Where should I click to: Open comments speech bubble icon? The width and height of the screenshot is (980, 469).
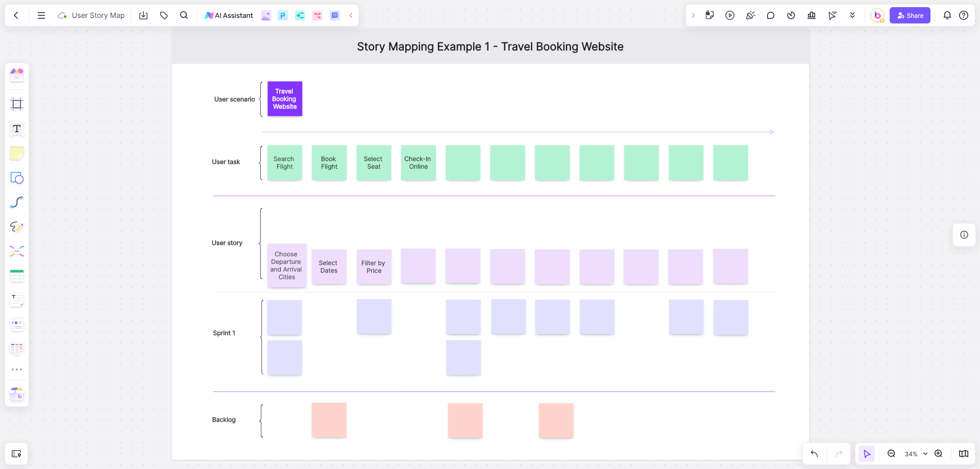(x=771, y=15)
